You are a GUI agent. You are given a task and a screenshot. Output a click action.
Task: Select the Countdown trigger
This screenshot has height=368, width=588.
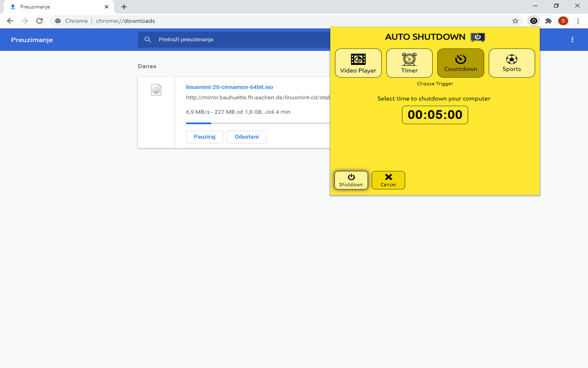pyautogui.click(x=460, y=63)
